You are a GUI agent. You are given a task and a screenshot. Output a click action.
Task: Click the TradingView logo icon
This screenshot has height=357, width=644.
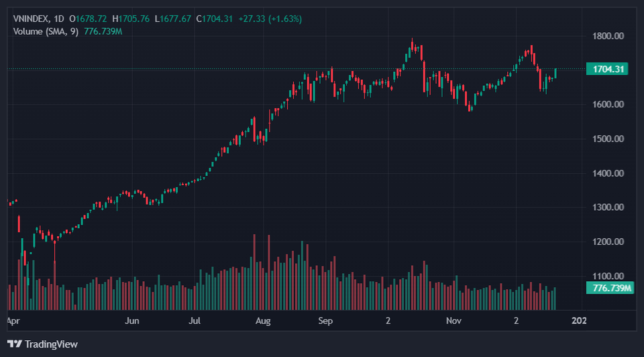coord(17,344)
